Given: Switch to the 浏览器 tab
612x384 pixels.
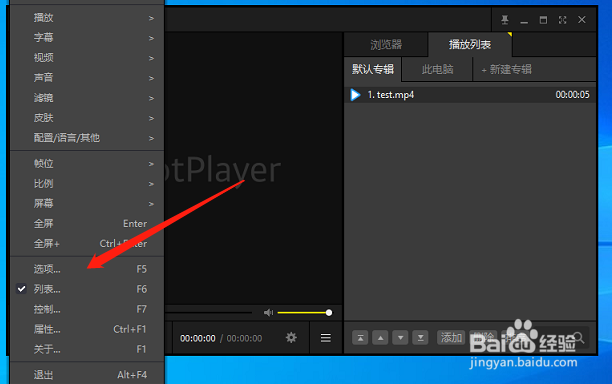Looking at the screenshot, I should tap(386, 44).
